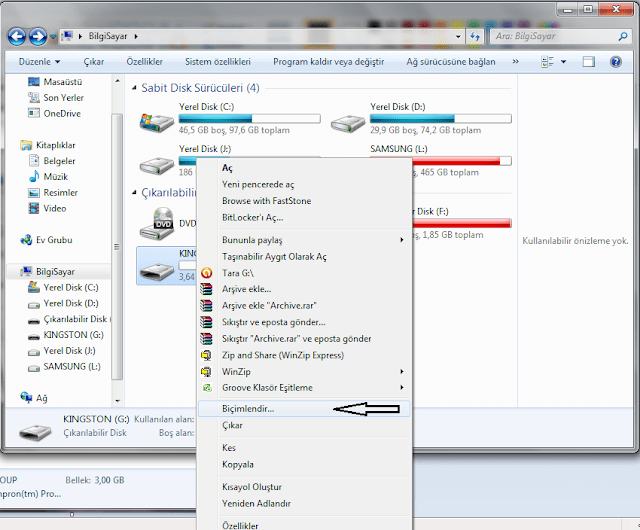Click Masaüstü in navigation pane
Screen dimensions: 640x530
click(62, 82)
